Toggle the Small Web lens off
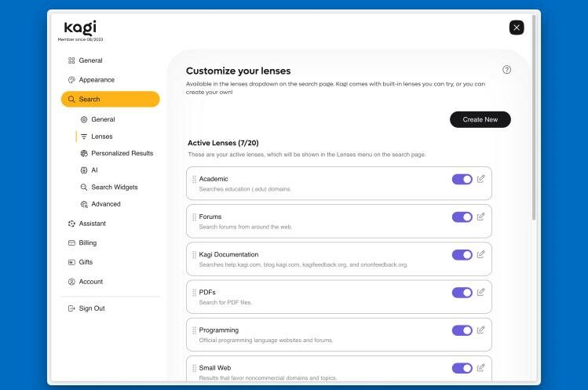 point(462,367)
